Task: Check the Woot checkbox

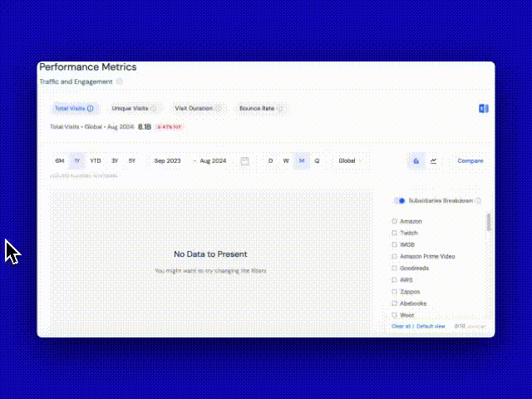Action: click(394, 315)
